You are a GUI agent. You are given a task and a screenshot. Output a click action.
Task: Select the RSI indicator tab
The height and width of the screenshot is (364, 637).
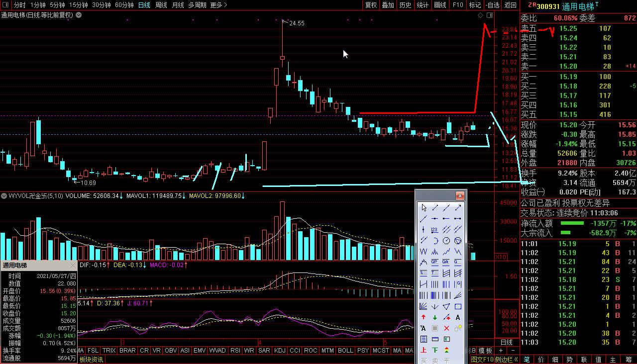point(235,351)
